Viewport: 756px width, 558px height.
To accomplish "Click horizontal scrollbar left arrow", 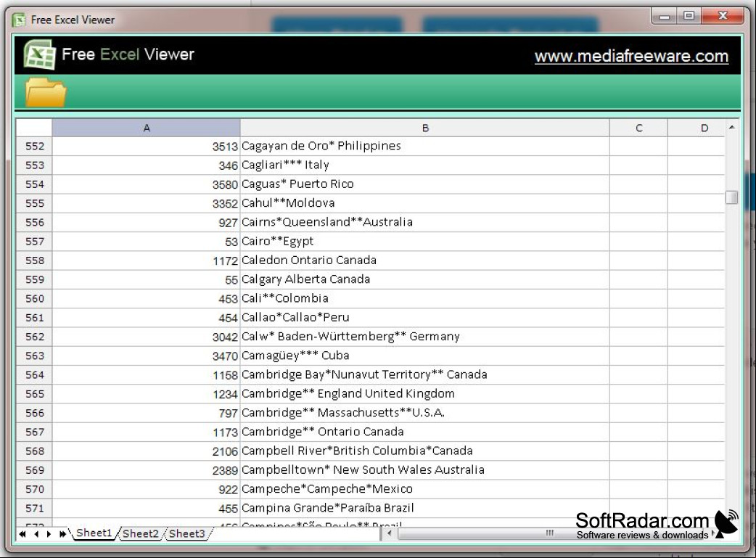I will coord(390,533).
